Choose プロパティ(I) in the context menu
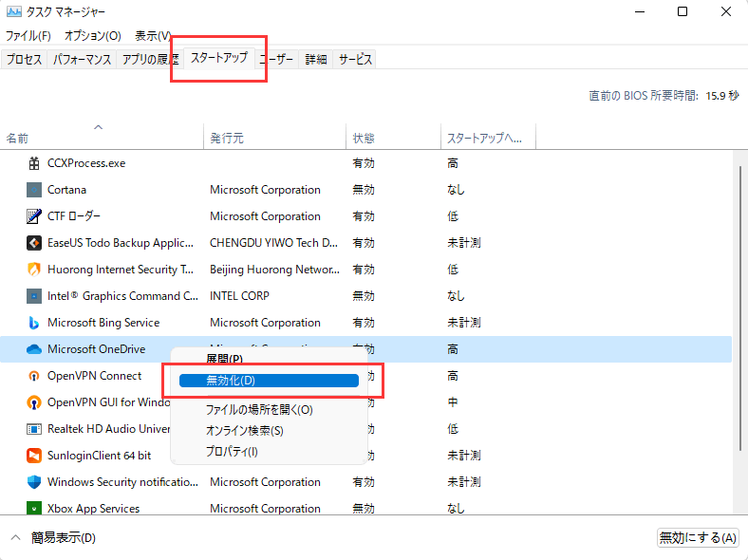 point(232,451)
